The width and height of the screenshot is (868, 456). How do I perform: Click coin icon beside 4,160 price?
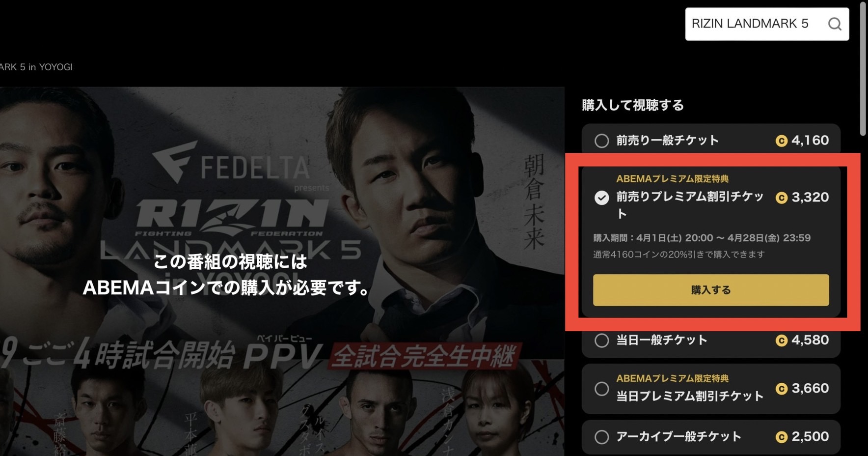point(781,141)
